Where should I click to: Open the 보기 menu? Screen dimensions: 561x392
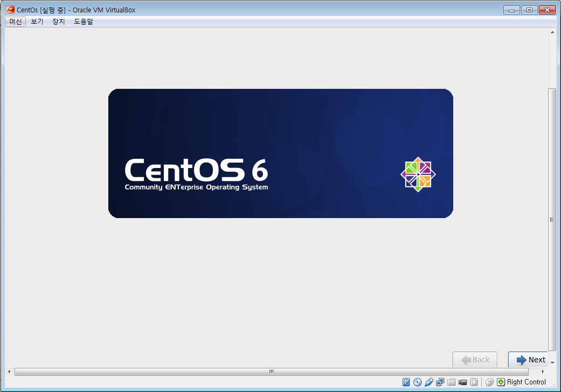[x=37, y=22]
